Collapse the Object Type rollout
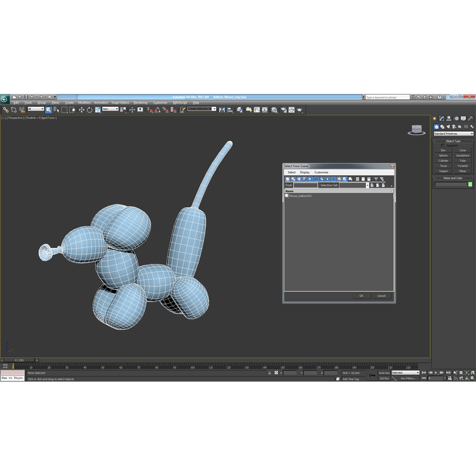Image resolution: width=476 pixels, height=476 pixels. [434, 141]
